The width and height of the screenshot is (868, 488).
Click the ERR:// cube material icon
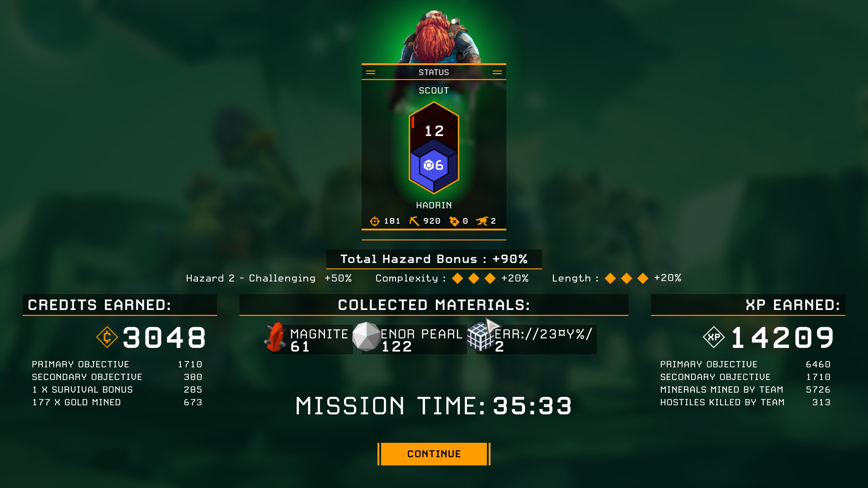(481, 337)
